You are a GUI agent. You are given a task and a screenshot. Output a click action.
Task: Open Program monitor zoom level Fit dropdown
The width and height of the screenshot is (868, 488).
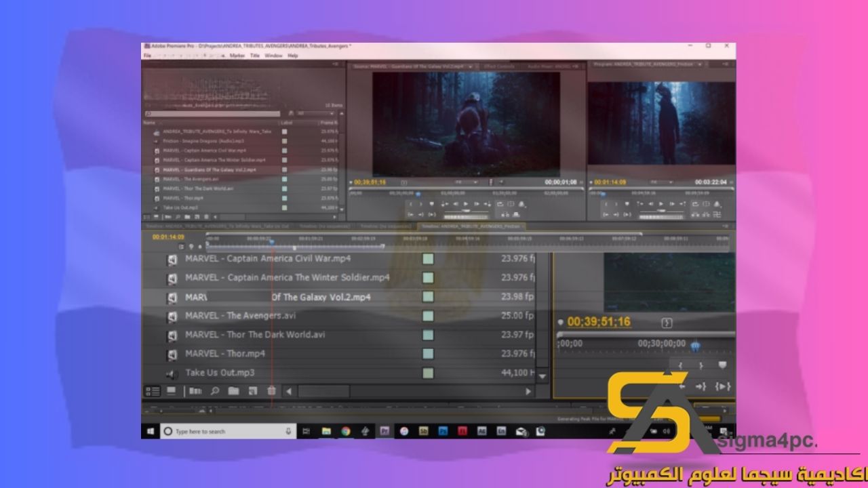(660, 182)
